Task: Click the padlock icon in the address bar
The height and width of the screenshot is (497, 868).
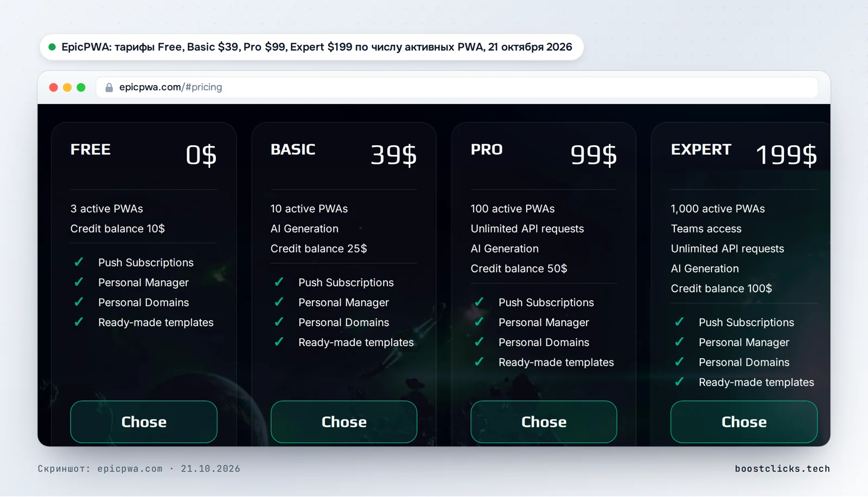Action: 109,87
